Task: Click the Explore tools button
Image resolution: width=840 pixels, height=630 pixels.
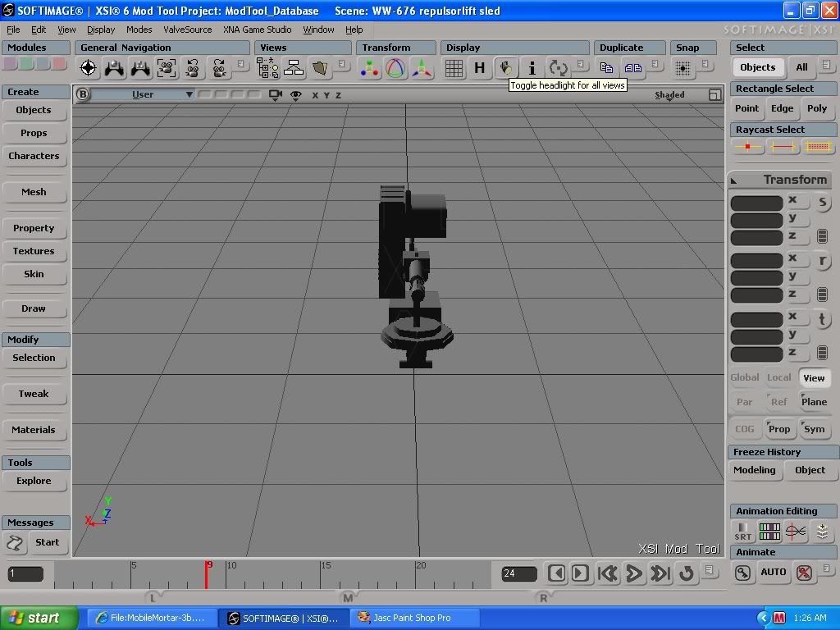Action: [34, 481]
